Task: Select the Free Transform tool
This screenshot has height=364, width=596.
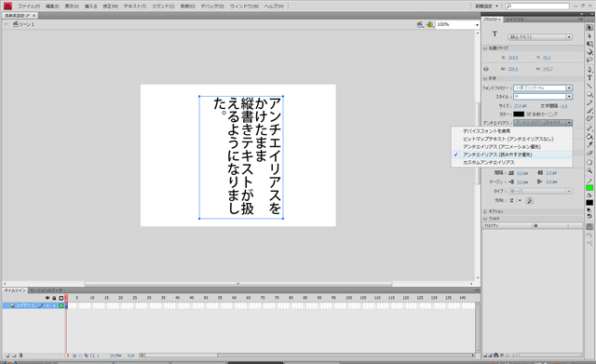Action: (589, 44)
